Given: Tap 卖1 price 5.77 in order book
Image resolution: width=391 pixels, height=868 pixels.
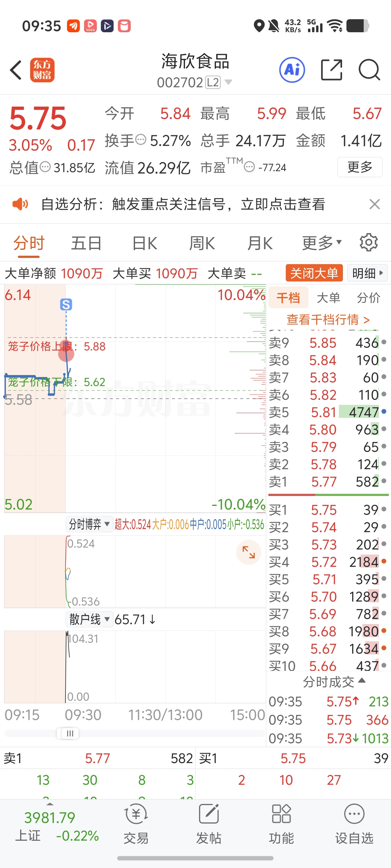Looking at the screenshot, I should (x=324, y=481).
